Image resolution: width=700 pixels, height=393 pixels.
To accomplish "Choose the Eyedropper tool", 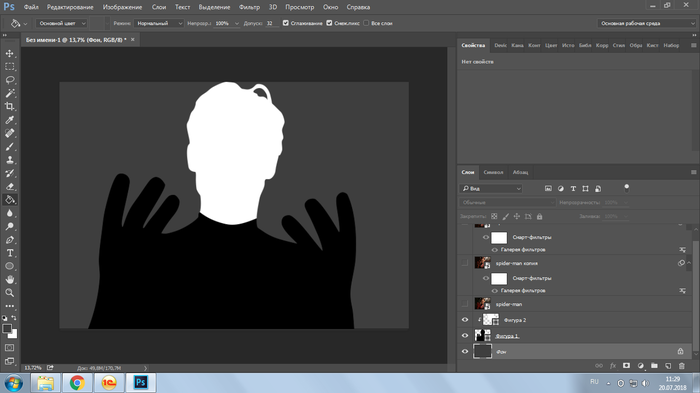I will pos(9,120).
